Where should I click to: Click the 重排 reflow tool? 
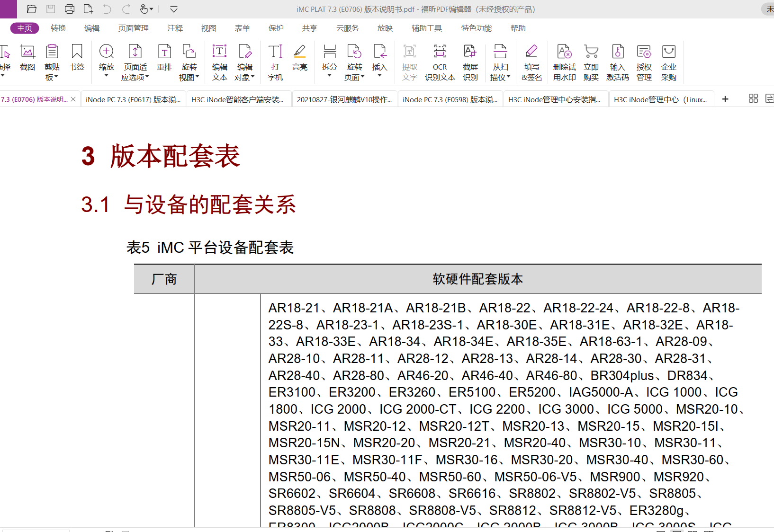(164, 58)
